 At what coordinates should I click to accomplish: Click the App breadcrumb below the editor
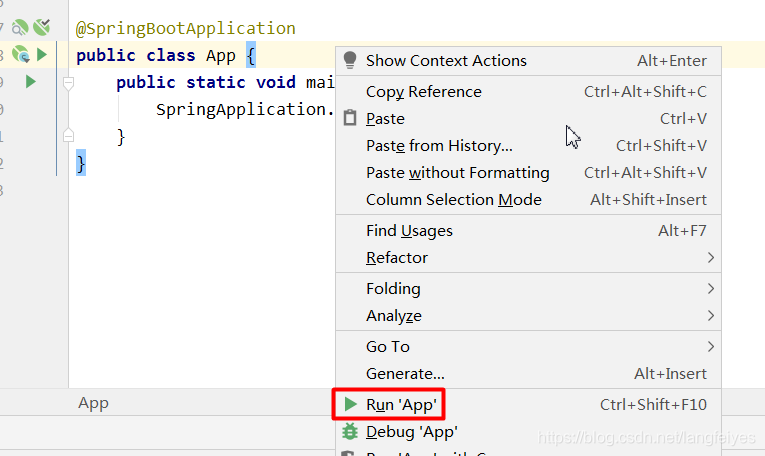point(93,403)
